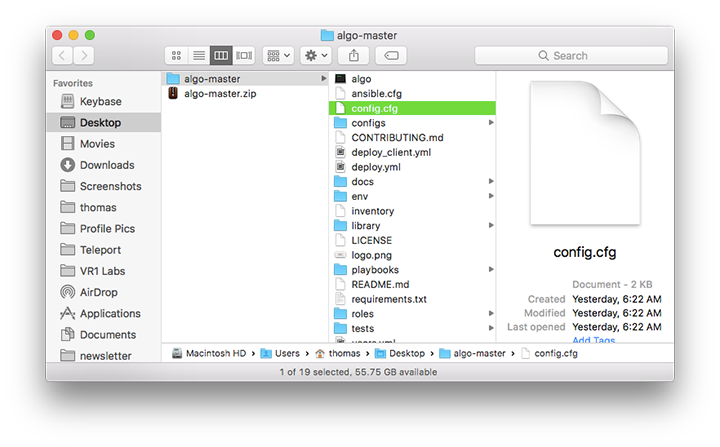The width and height of the screenshot is (720, 447).
Task: Select README.md file
Action: tap(412, 284)
